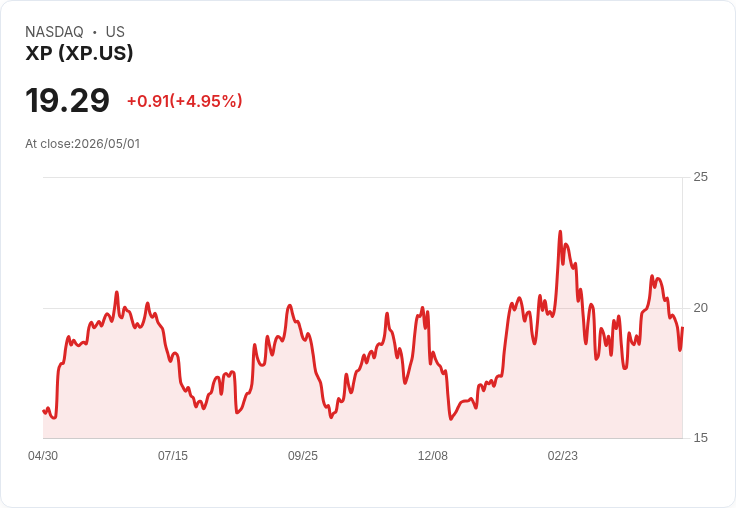Click the 09/25 x-axis date label
736x508 pixels.
(303, 455)
